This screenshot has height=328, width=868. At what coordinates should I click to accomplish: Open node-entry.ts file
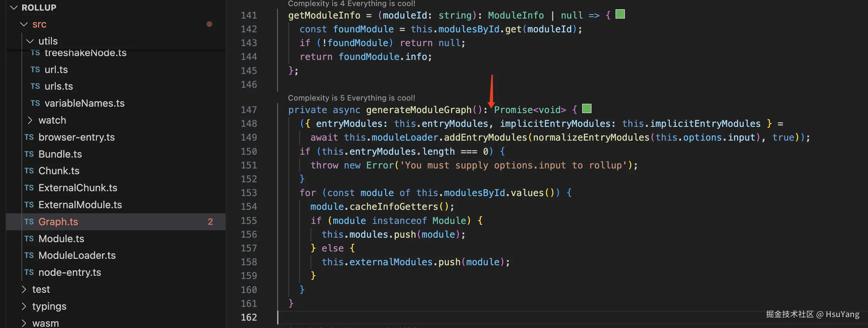(69, 273)
